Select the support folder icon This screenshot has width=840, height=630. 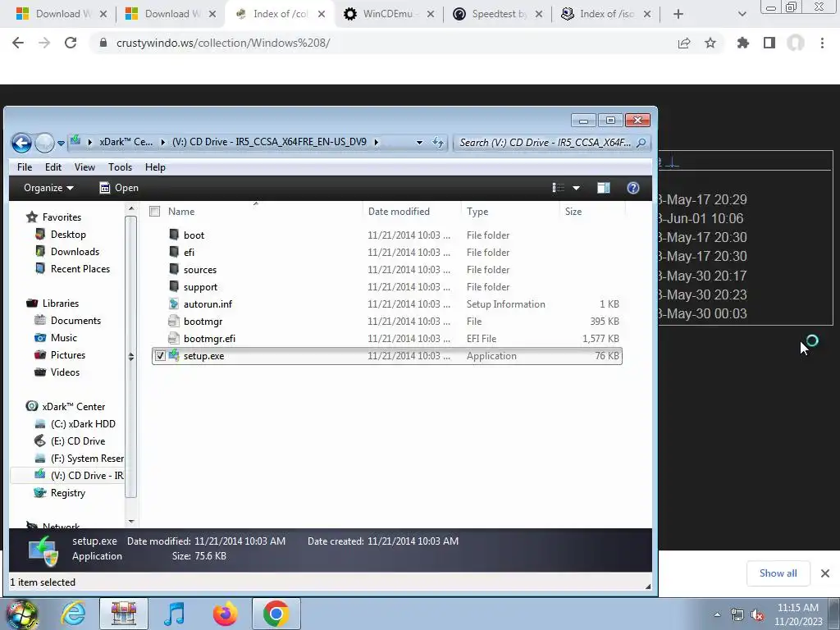coord(174,286)
